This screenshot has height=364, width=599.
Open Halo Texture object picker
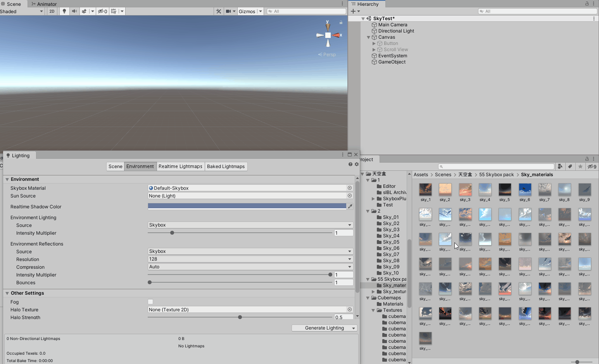point(350,309)
